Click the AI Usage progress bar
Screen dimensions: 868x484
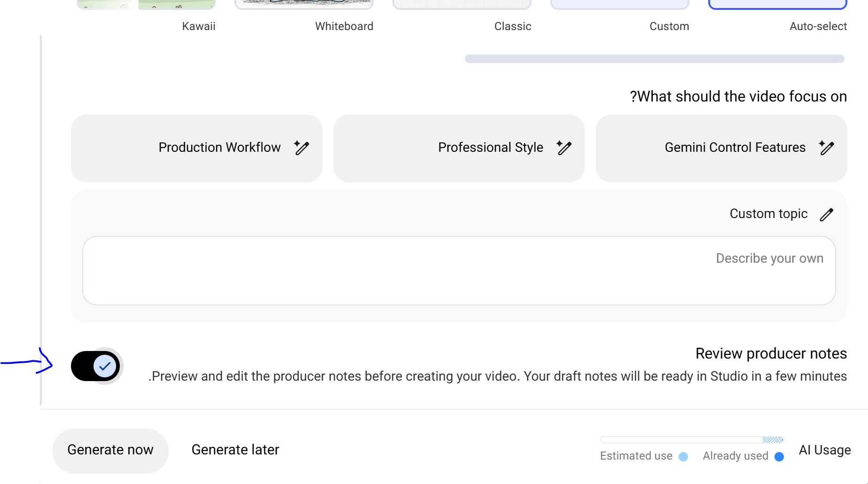pyautogui.click(x=692, y=440)
